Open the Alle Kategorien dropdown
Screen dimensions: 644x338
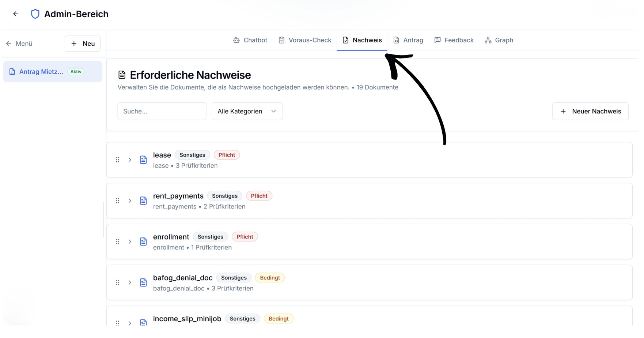(x=247, y=111)
